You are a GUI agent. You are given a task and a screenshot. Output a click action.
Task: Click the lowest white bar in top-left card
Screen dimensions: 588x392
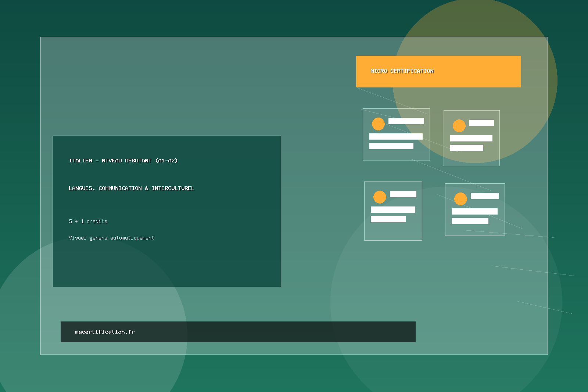(x=391, y=146)
